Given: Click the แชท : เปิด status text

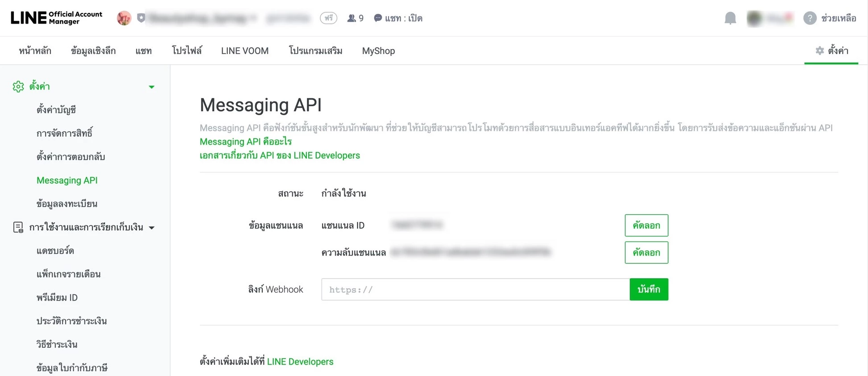Looking at the screenshot, I should pyautogui.click(x=404, y=18).
